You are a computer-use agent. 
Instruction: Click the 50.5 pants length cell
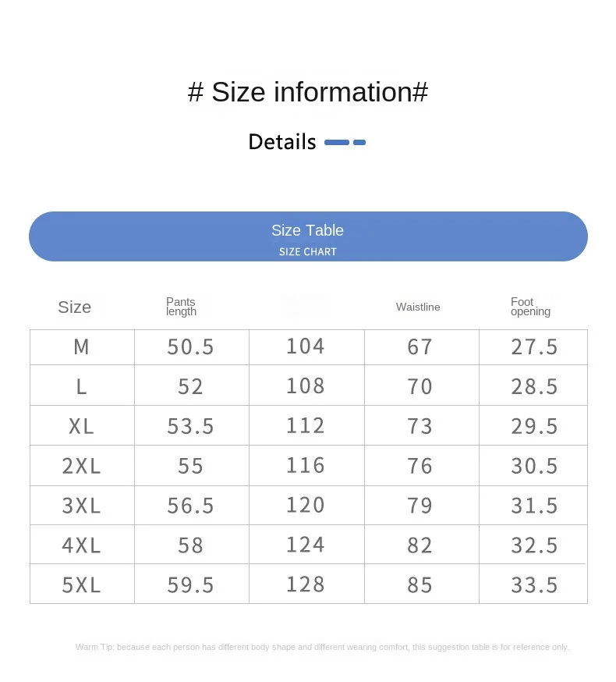191,347
